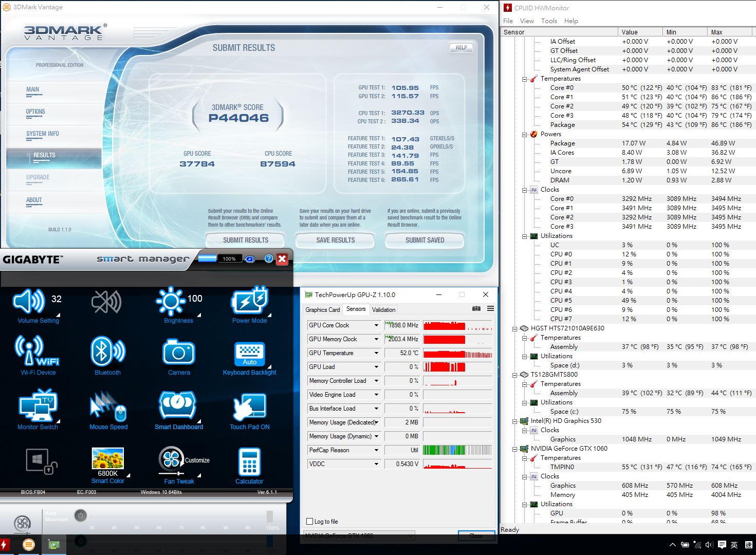Open Power Mode in Smart Manager
Viewport: 756px width, 555px height.
pos(250,301)
